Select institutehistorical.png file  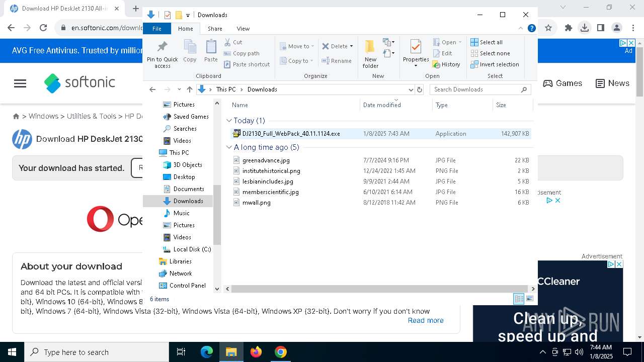pyautogui.click(x=380, y=171)
